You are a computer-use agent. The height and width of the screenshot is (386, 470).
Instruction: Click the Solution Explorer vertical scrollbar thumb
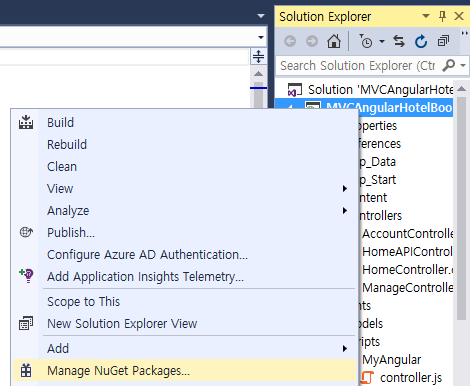pyautogui.click(x=461, y=208)
